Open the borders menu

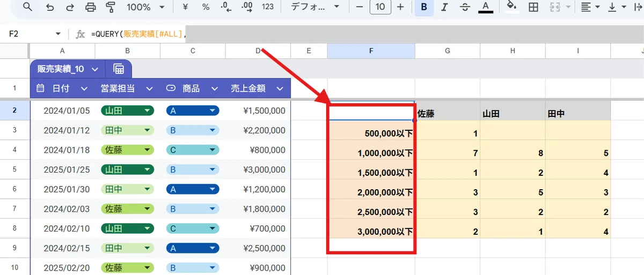pyautogui.click(x=533, y=7)
